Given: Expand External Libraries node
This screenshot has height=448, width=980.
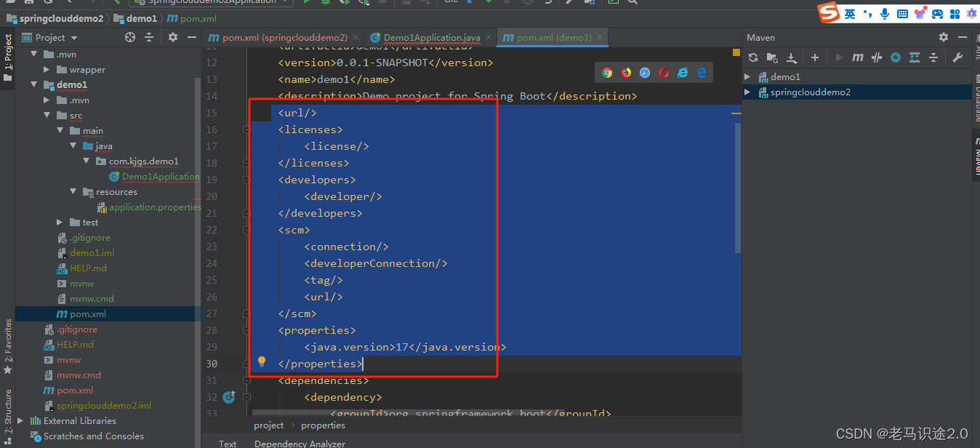Looking at the screenshot, I should point(20,420).
